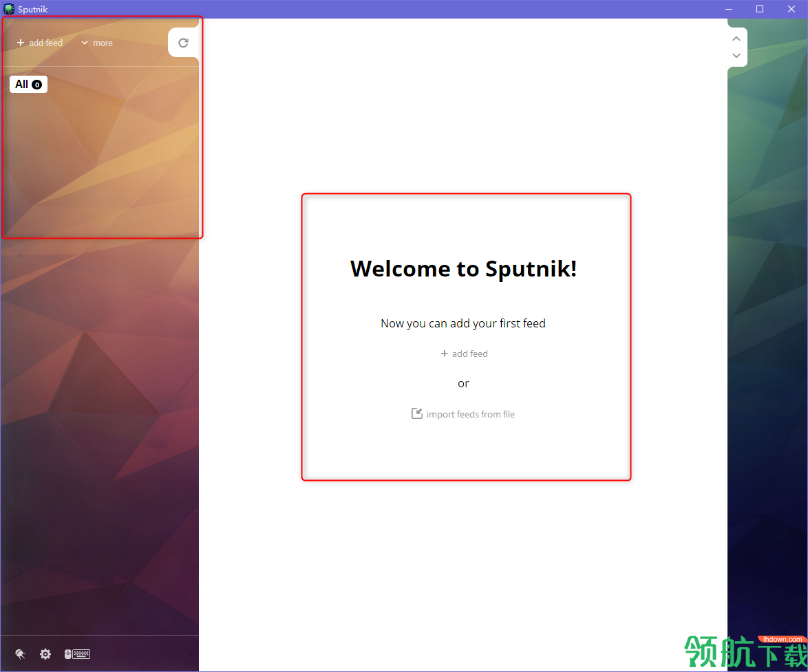Select the All feeds category tag
The width and height of the screenshot is (808, 672).
click(28, 84)
